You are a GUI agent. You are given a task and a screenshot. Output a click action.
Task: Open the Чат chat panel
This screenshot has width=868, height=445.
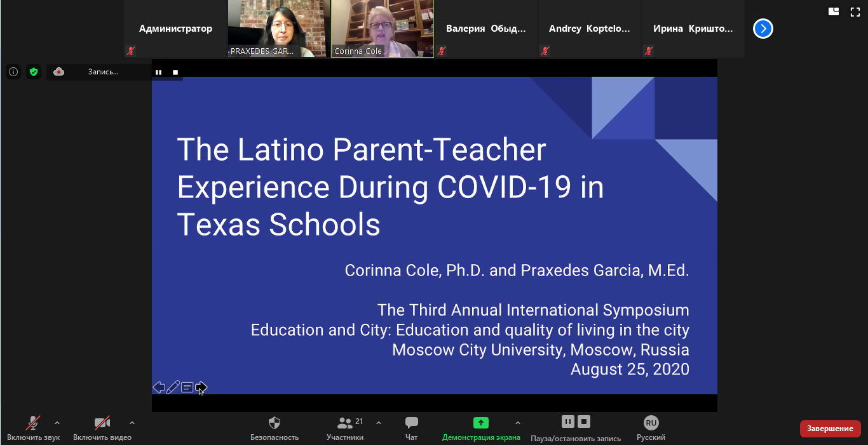point(412,423)
